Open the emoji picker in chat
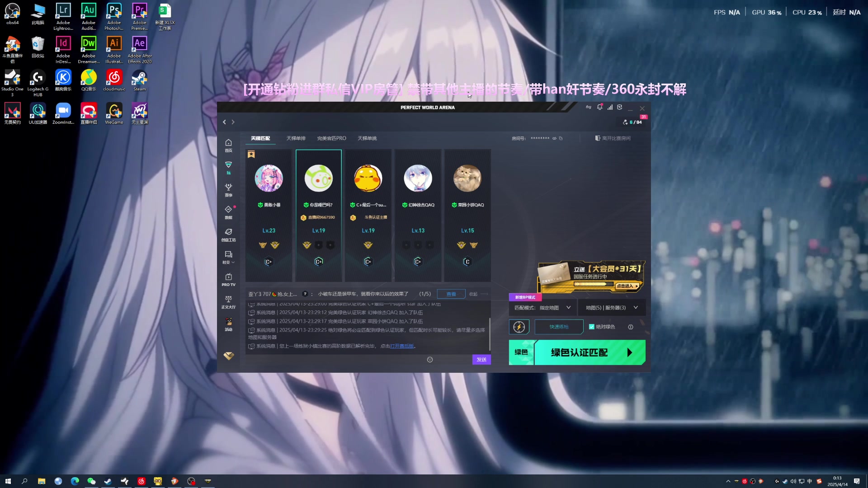 tap(430, 360)
